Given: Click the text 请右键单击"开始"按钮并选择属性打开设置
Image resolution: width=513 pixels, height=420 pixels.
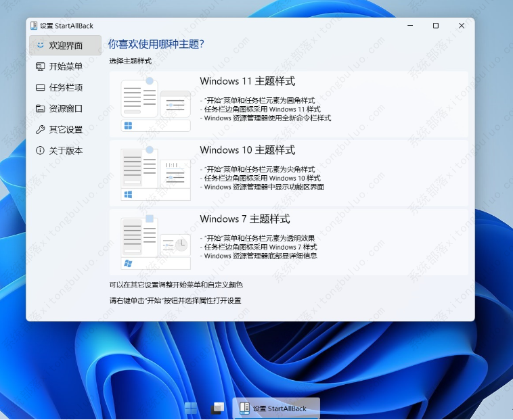Looking at the screenshot, I should [175, 301].
